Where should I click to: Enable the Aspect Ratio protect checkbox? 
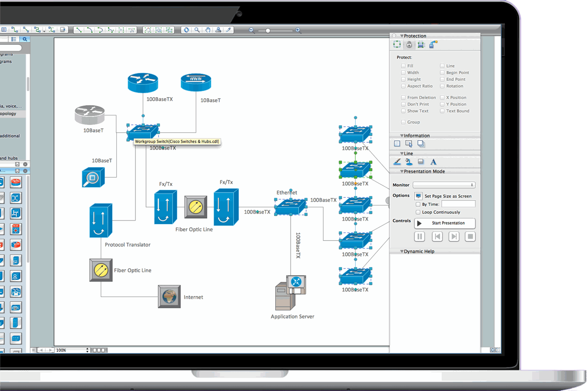coord(403,86)
